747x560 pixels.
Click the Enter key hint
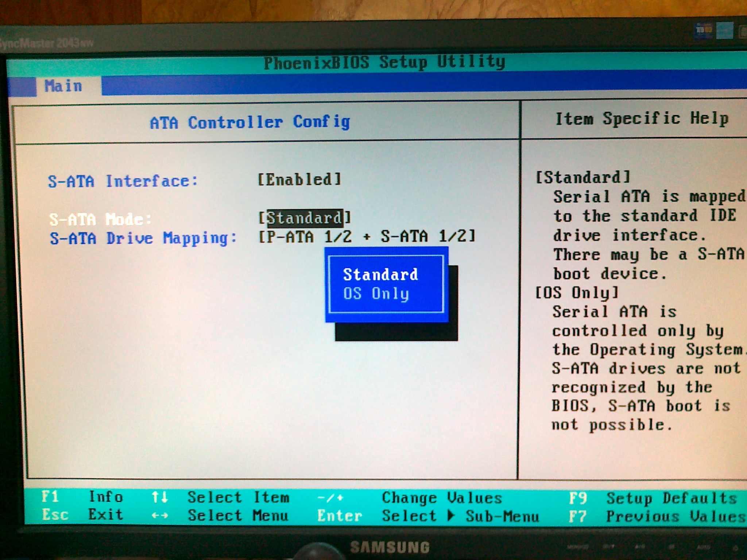click(339, 516)
